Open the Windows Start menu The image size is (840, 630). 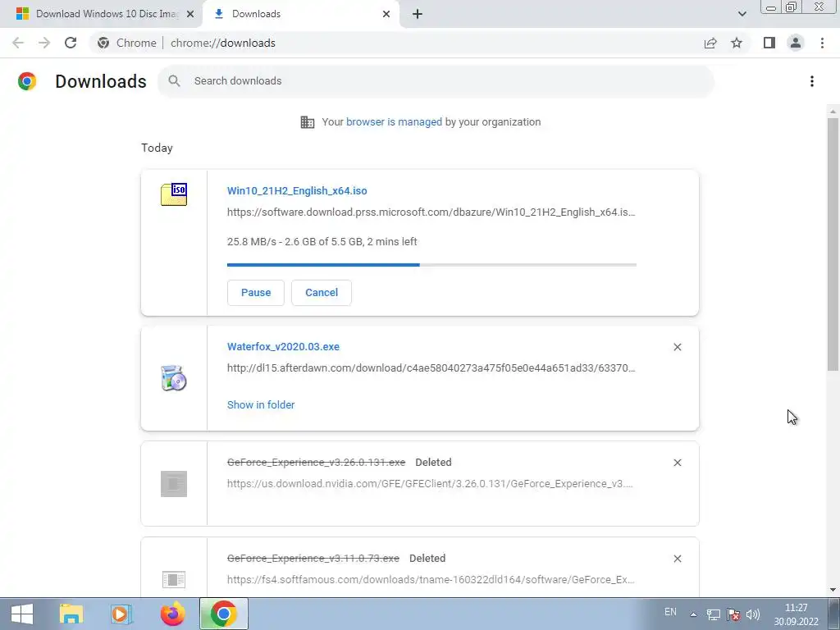tap(22, 614)
